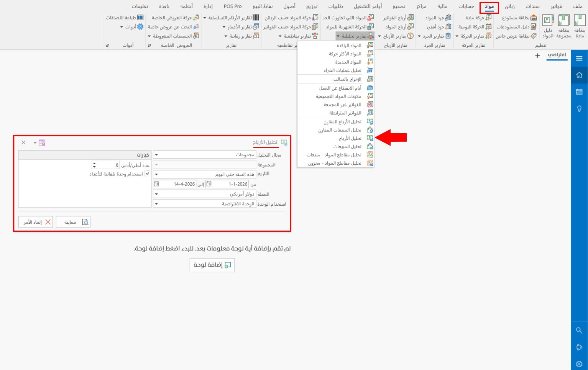Select مكونات المواد التجميعية menu entry
This screenshot has width=588, height=370.
click(336, 97)
